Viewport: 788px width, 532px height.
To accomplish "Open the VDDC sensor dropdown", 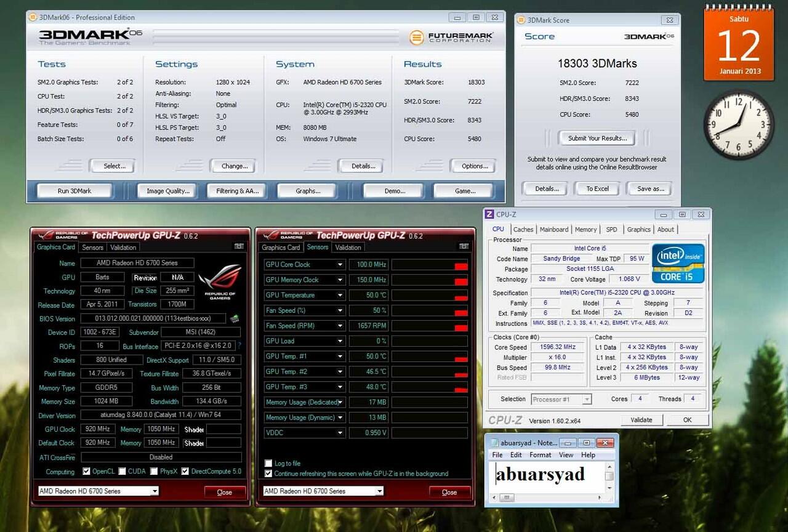I will (x=340, y=433).
